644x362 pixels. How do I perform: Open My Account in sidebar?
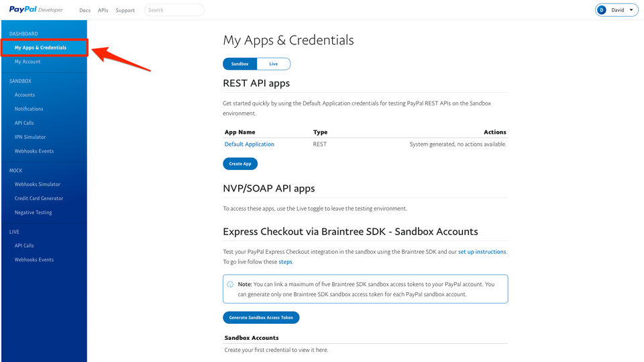[28, 62]
